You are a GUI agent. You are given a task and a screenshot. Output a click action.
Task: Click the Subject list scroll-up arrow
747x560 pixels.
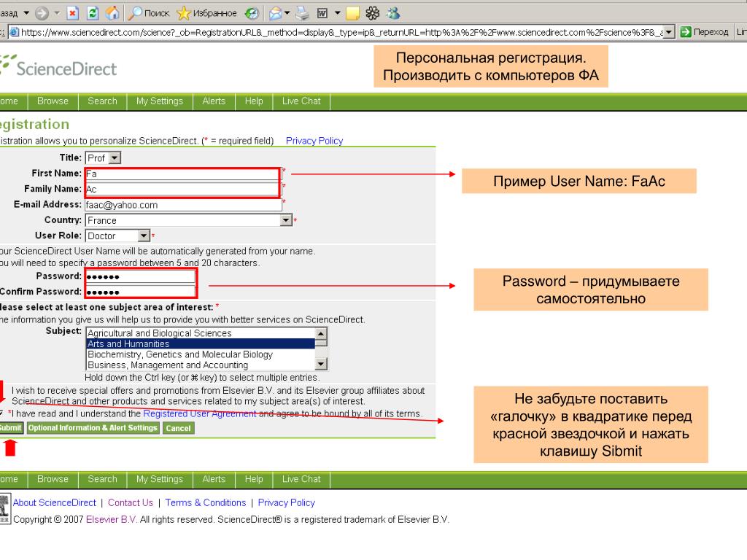[321, 332]
